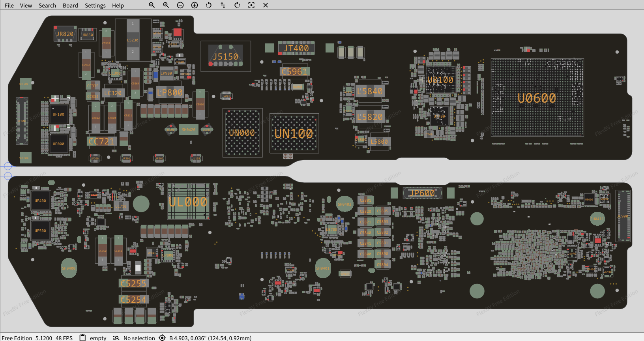Image resolution: width=644 pixels, height=341 pixels.
Task: Click the search-list icon in status bar
Action: [x=116, y=338]
